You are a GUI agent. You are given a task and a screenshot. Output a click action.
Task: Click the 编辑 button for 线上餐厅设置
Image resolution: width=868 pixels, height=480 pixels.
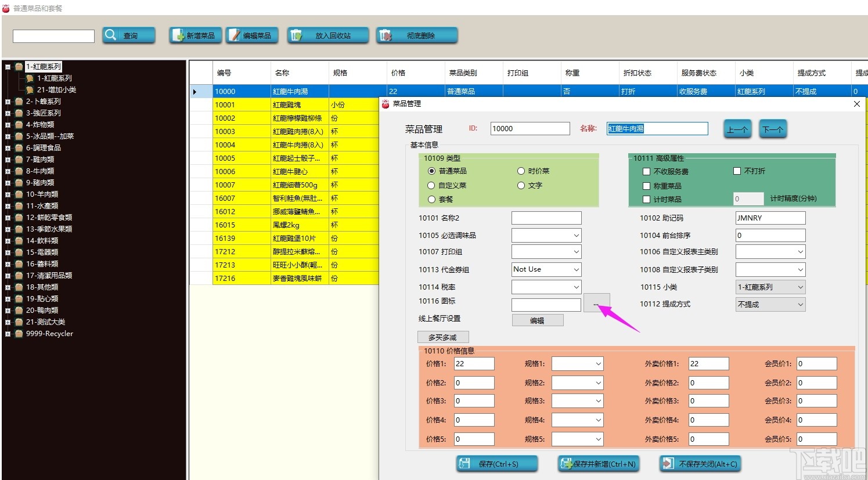[538, 320]
